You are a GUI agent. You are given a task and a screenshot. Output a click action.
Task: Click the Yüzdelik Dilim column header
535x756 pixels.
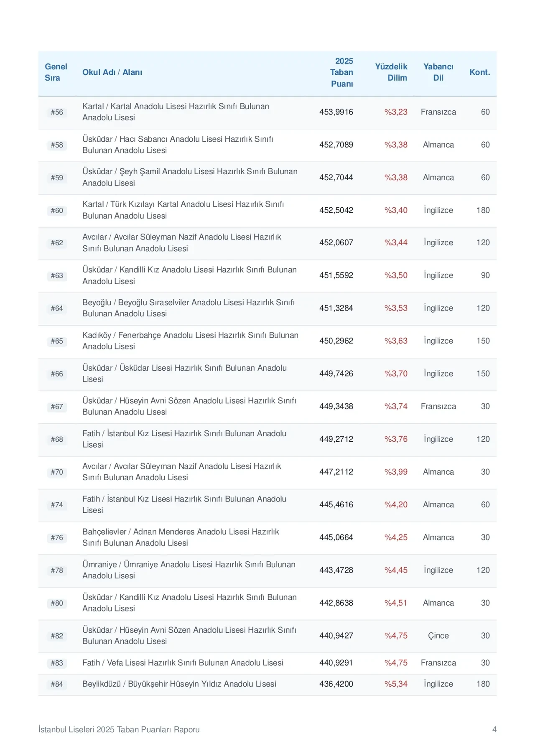pyautogui.click(x=391, y=72)
